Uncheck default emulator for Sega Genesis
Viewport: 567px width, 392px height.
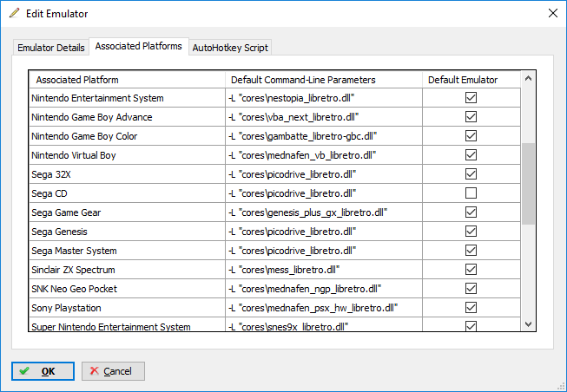(471, 232)
